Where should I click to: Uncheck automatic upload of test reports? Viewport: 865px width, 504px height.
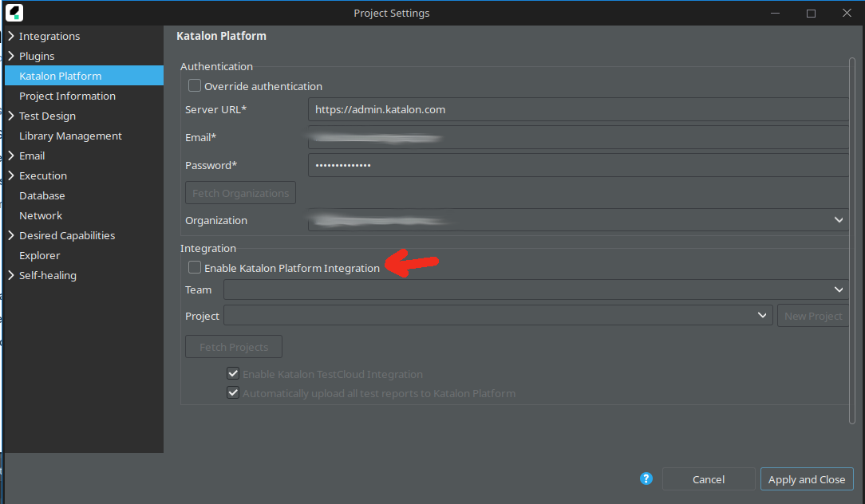pyautogui.click(x=233, y=392)
